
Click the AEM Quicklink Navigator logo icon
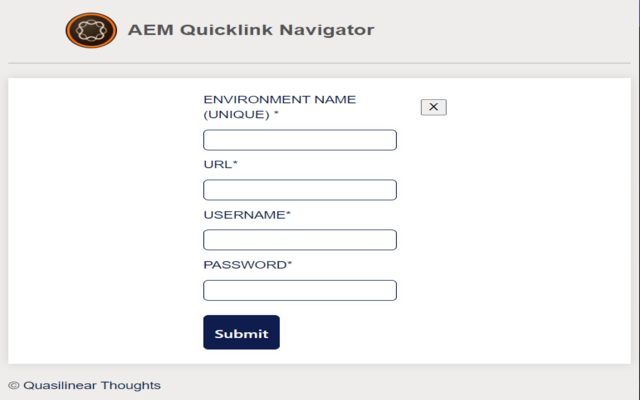click(x=91, y=30)
